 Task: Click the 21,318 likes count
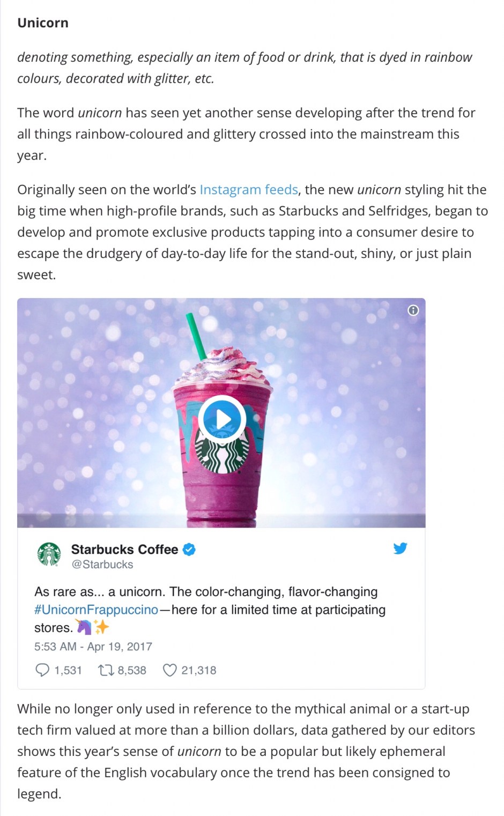[199, 670]
